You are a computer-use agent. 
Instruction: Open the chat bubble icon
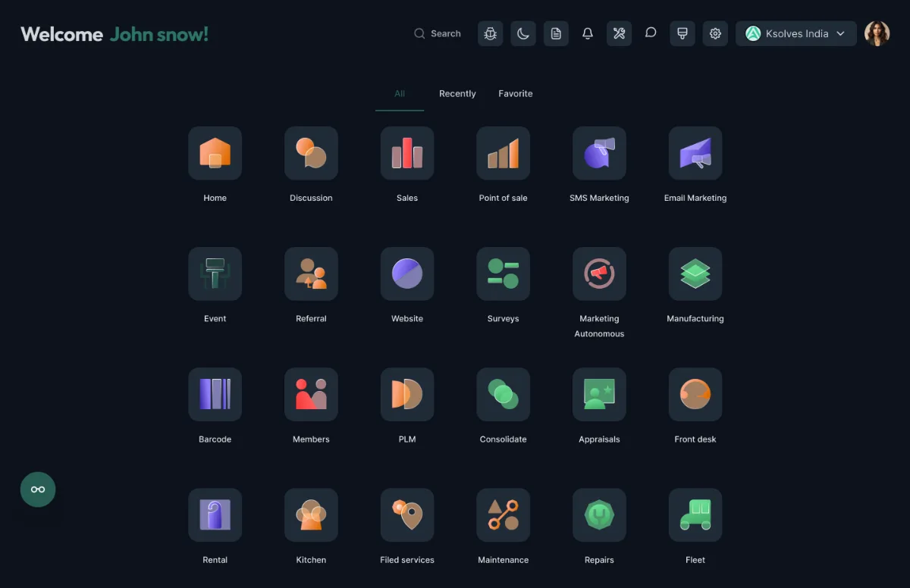coord(651,33)
